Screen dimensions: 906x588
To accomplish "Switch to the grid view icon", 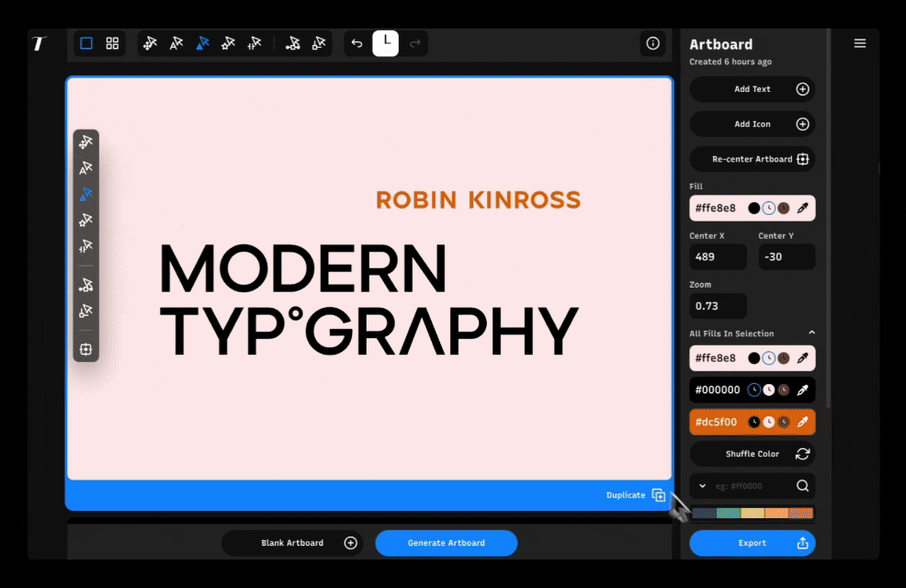I will coord(112,43).
